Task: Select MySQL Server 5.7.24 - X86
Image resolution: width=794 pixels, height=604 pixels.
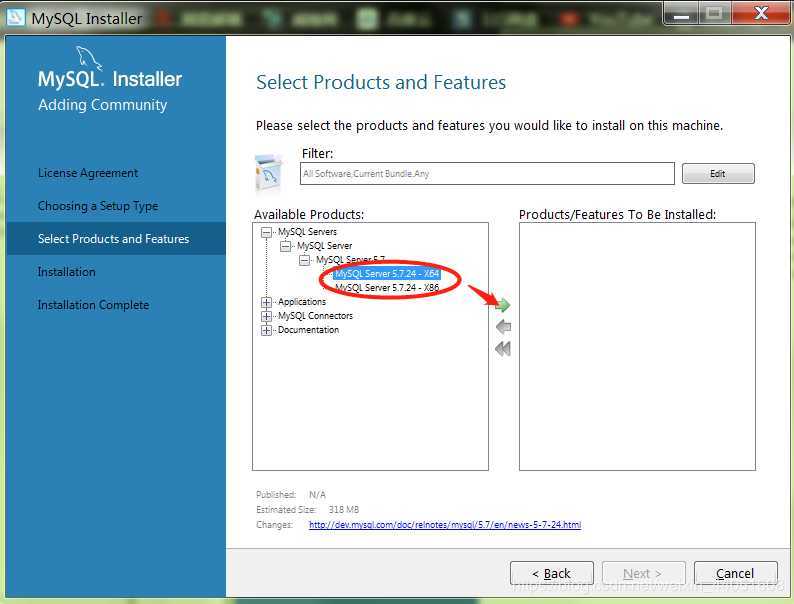Action: (x=387, y=288)
